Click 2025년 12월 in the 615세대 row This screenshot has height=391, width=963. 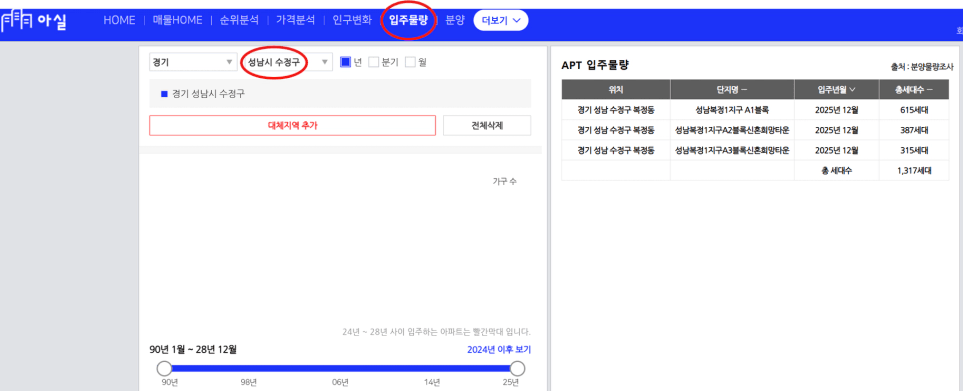tap(836, 110)
